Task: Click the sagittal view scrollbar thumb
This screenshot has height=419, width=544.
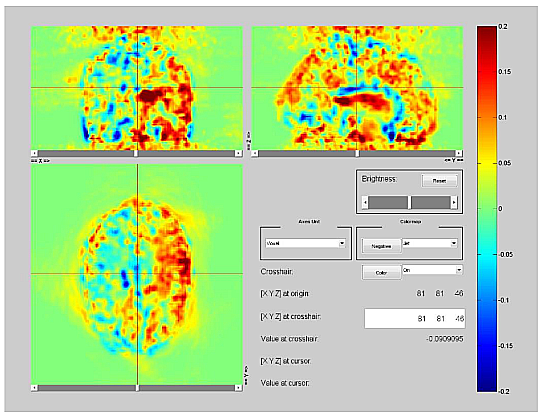Action: [357, 153]
